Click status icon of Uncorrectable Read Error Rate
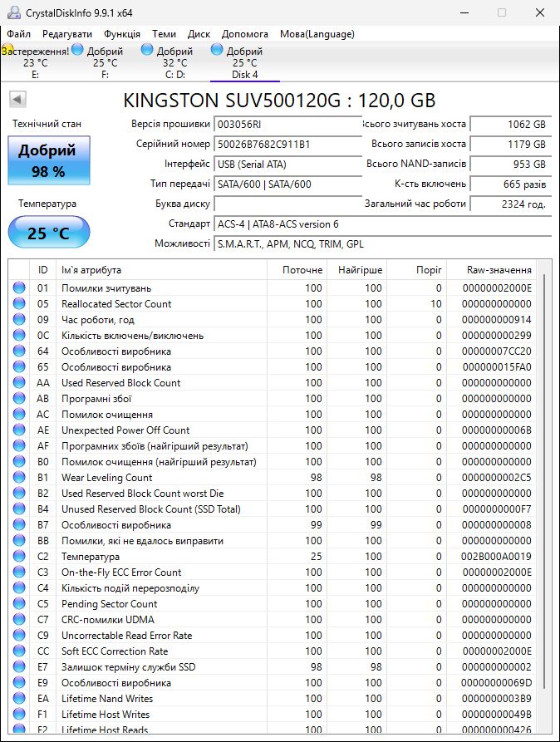The height and width of the screenshot is (742, 560). click(19, 635)
